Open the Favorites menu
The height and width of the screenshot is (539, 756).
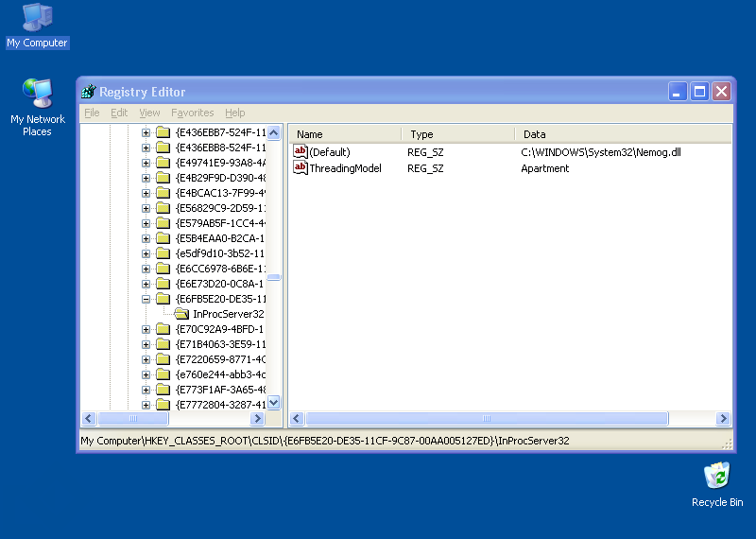coord(193,113)
